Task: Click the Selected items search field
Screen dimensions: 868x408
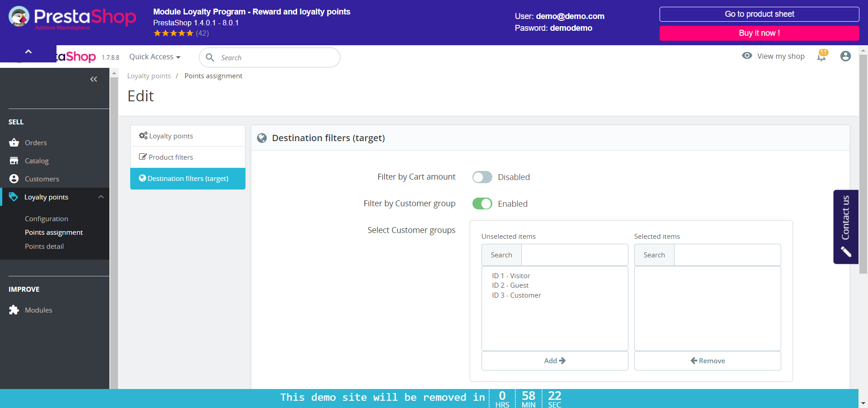Action: (x=727, y=255)
